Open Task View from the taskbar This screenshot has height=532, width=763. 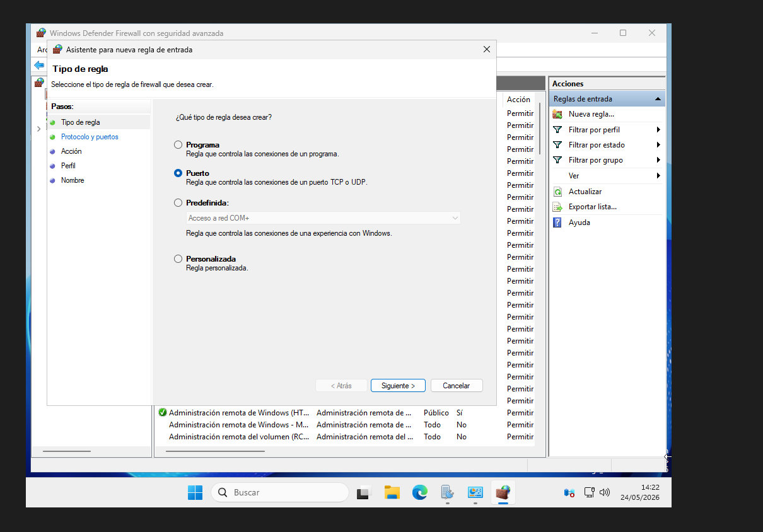pos(364,492)
